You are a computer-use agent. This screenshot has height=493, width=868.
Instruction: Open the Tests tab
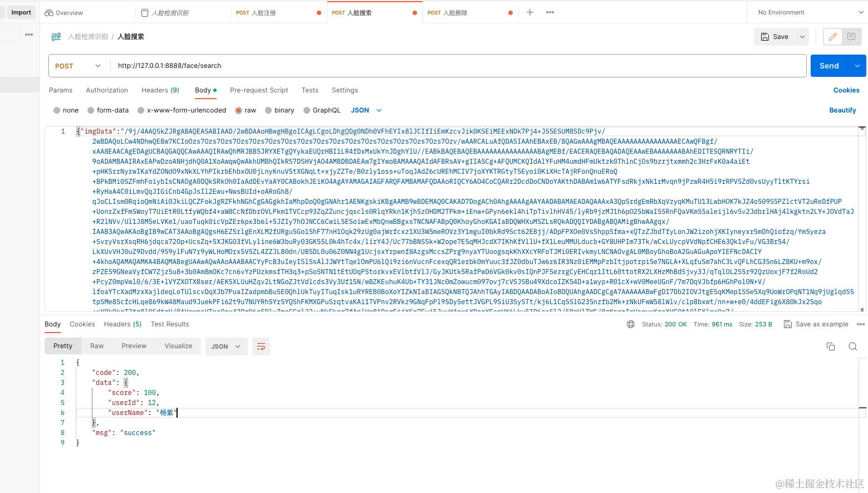[310, 90]
